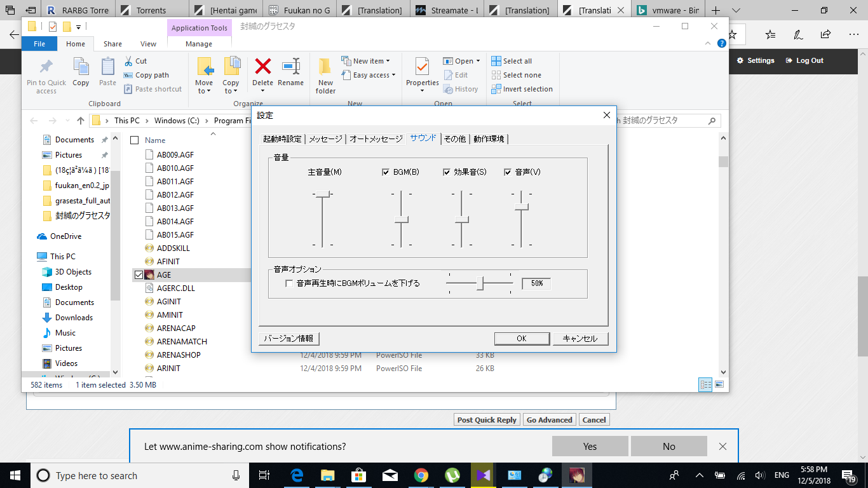Image resolution: width=868 pixels, height=488 pixels.
Task: Click the Cut scissors icon
Action: coord(129,61)
